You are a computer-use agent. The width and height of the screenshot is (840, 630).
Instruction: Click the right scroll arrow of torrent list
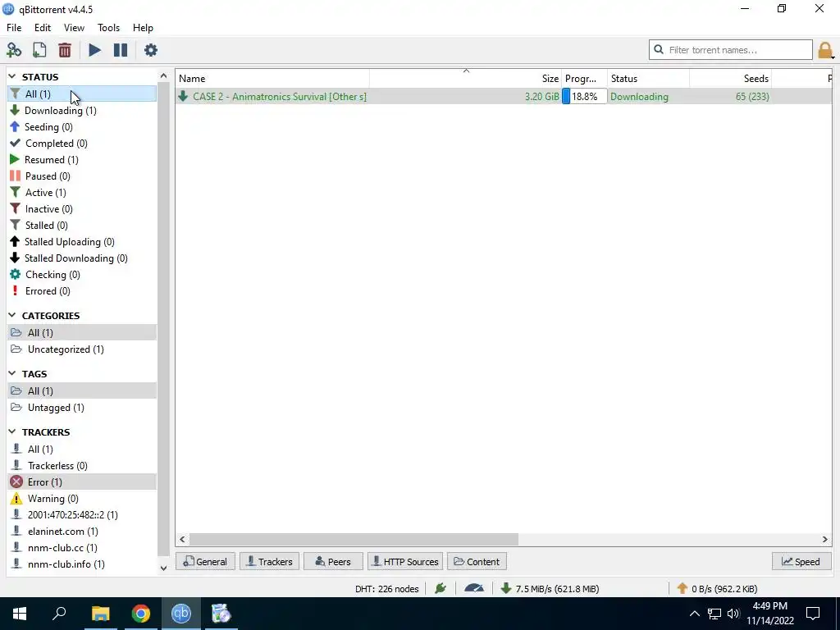[x=825, y=539]
